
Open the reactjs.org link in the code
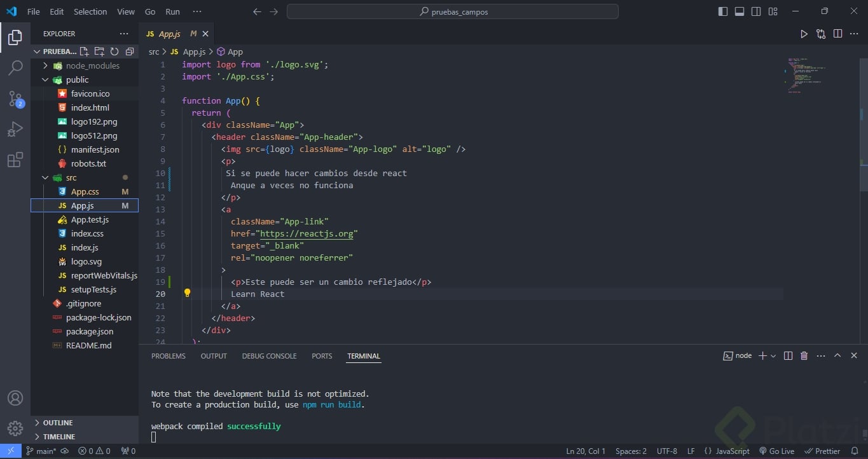tap(306, 233)
